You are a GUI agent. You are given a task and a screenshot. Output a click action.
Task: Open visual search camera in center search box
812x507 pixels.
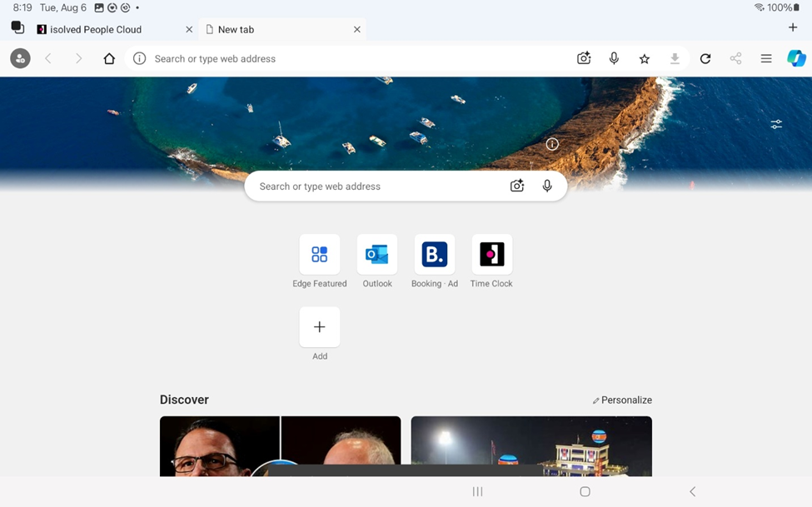[x=517, y=186]
